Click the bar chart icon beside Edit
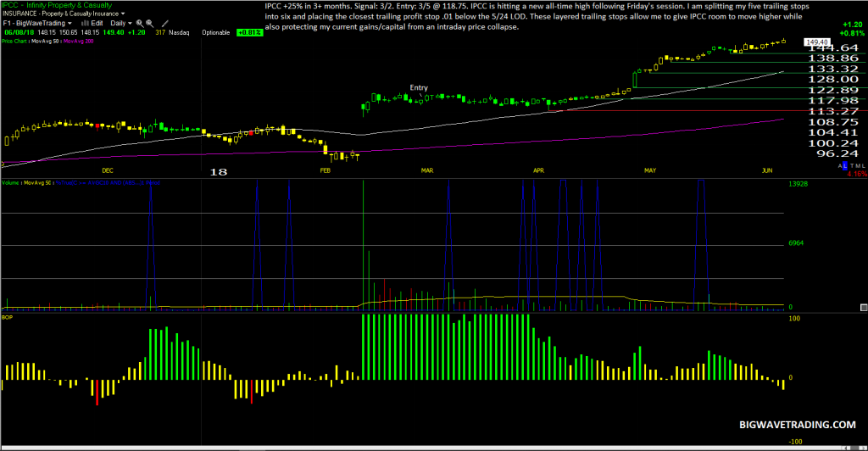Screen dimensions: 868x451 tap(86, 23)
